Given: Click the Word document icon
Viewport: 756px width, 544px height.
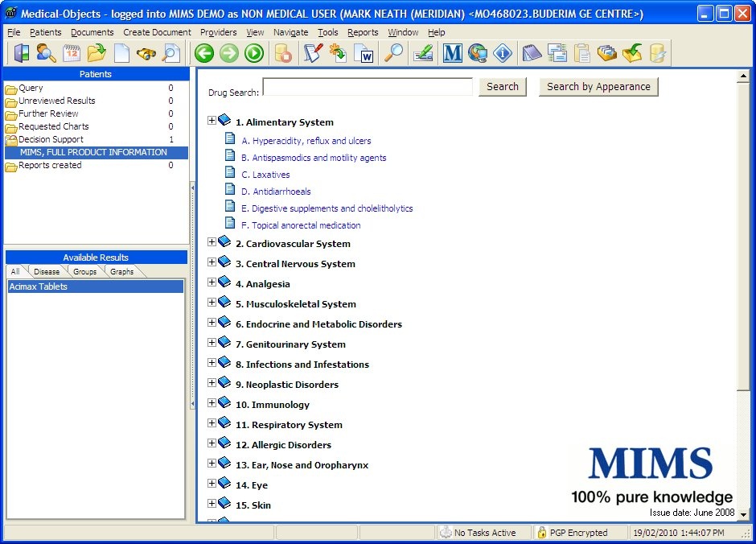Looking at the screenshot, I should pos(364,53).
